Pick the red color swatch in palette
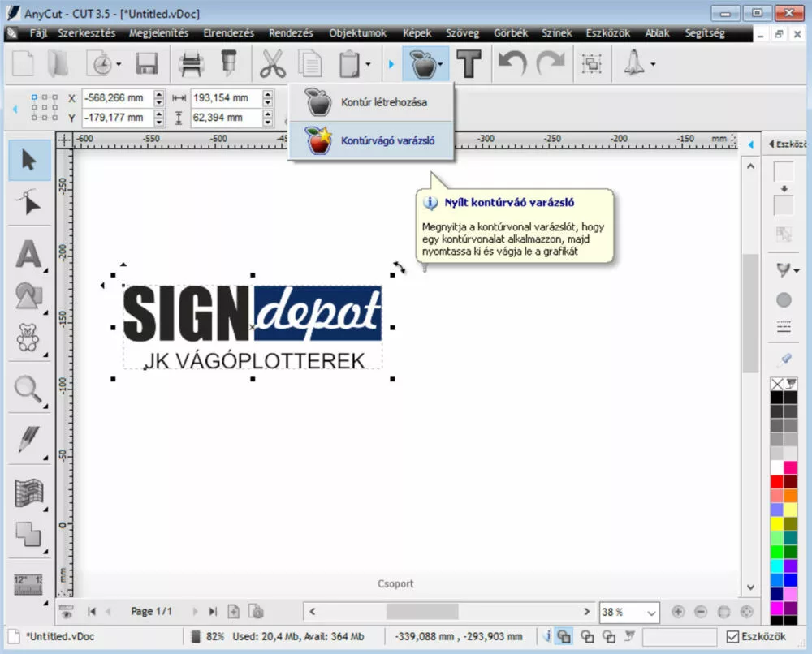Viewport: 812px width, 654px height. point(777,481)
